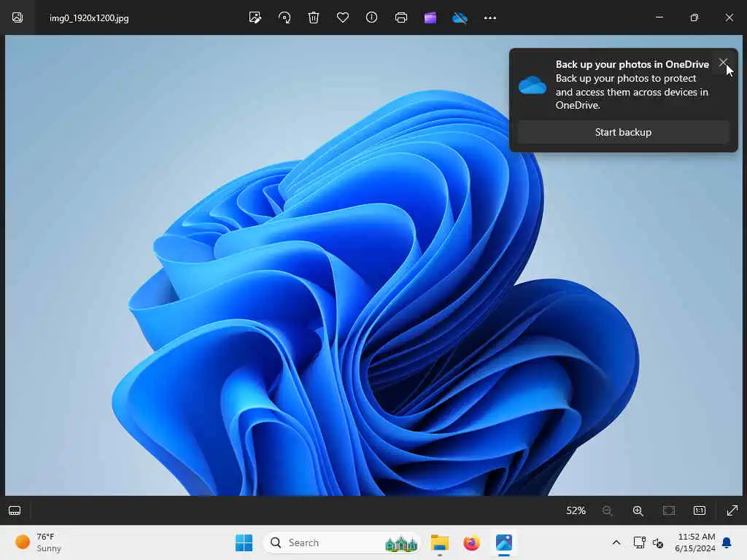Click the taskbar Search box
This screenshot has width=747, height=560.
pyautogui.click(x=343, y=542)
